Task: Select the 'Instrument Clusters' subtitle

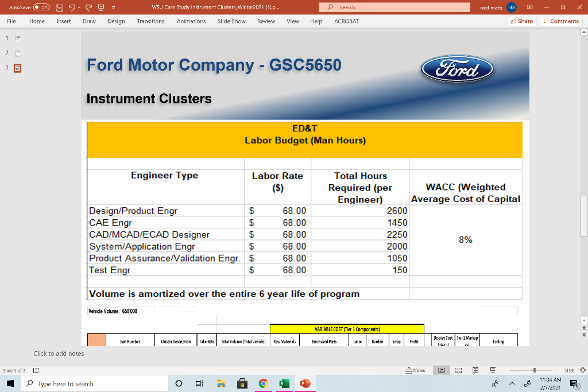Action: click(149, 99)
